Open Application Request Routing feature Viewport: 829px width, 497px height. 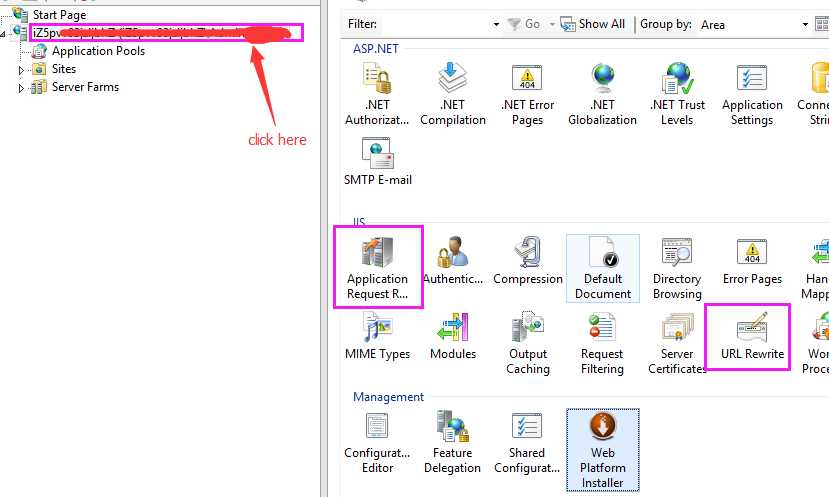[377, 268]
